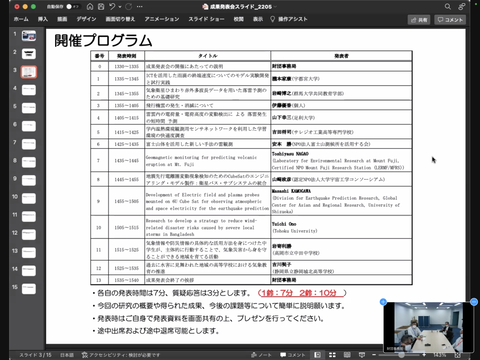Viewport: 480px width, 360px height.
Task: Click the Home icon in title bar
Action: coord(90,7)
